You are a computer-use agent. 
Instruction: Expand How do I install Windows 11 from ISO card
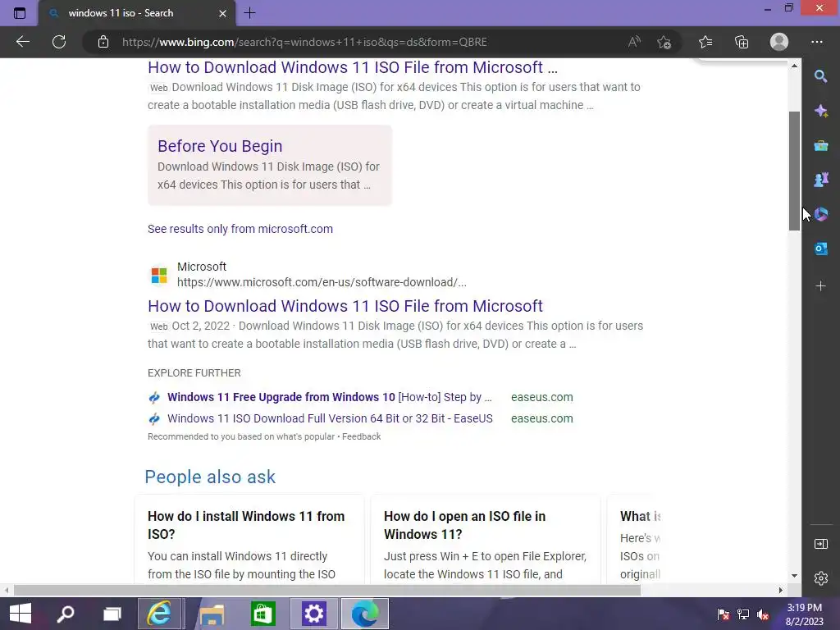249,540
